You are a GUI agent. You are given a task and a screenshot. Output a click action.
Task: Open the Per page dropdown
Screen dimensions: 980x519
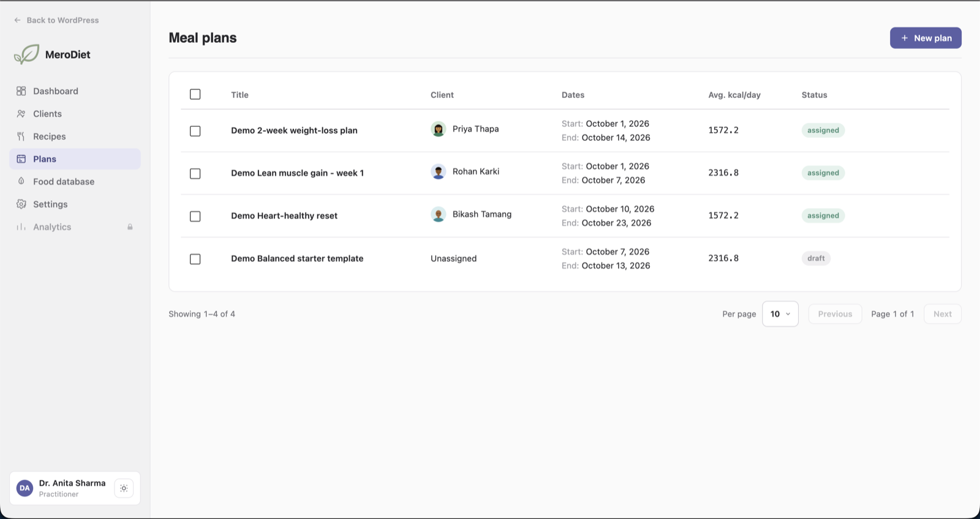[x=780, y=314]
